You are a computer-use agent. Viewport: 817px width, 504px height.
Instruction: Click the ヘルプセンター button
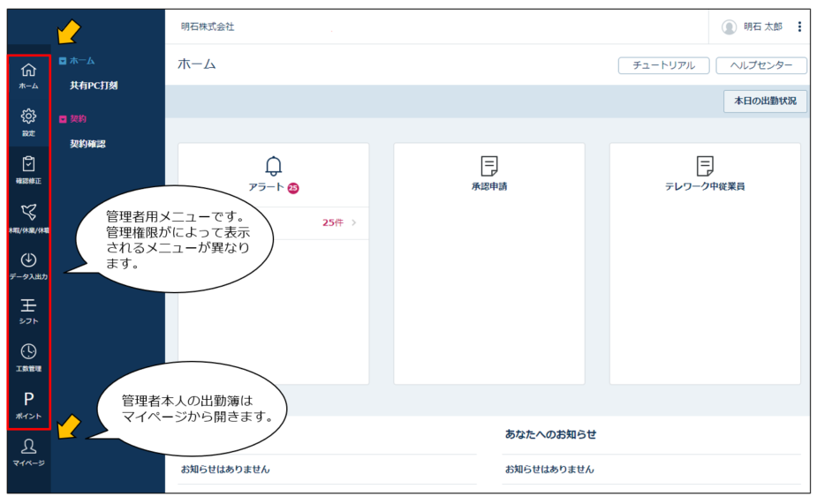(761, 65)
